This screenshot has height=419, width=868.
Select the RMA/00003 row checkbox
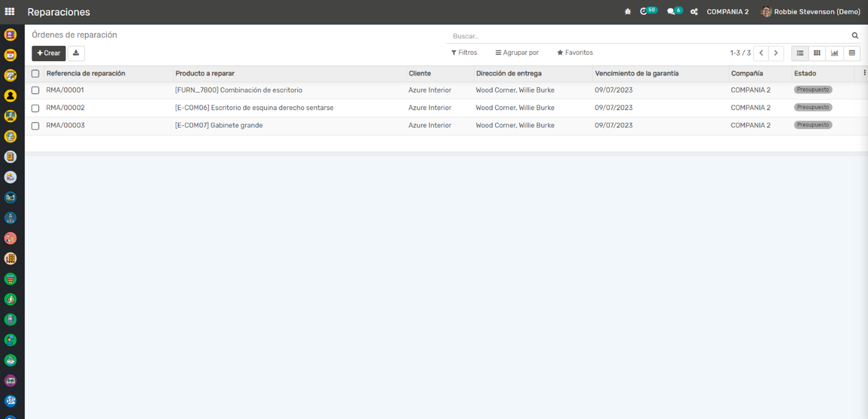(35, 126)
